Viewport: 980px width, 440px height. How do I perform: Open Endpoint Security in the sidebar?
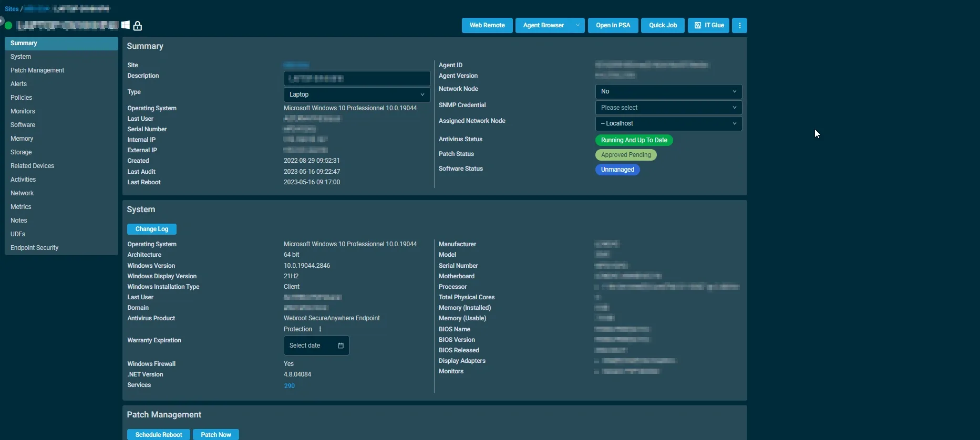click(61, 248)
